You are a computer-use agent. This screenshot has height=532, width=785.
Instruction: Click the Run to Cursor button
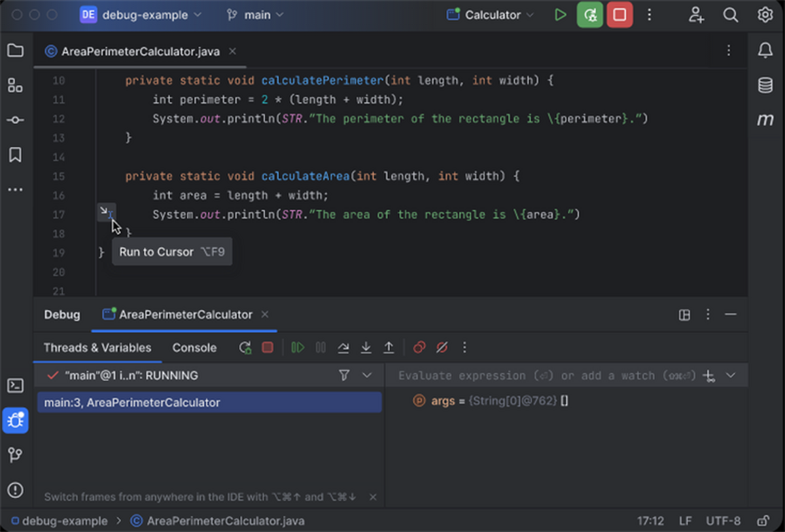point(105,211)
